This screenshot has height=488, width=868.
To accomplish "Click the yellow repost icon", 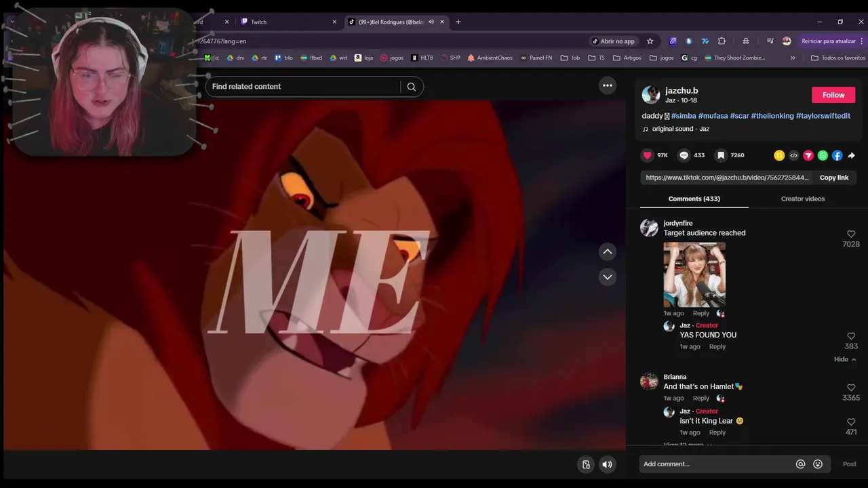I will click(x=779, y=155).
